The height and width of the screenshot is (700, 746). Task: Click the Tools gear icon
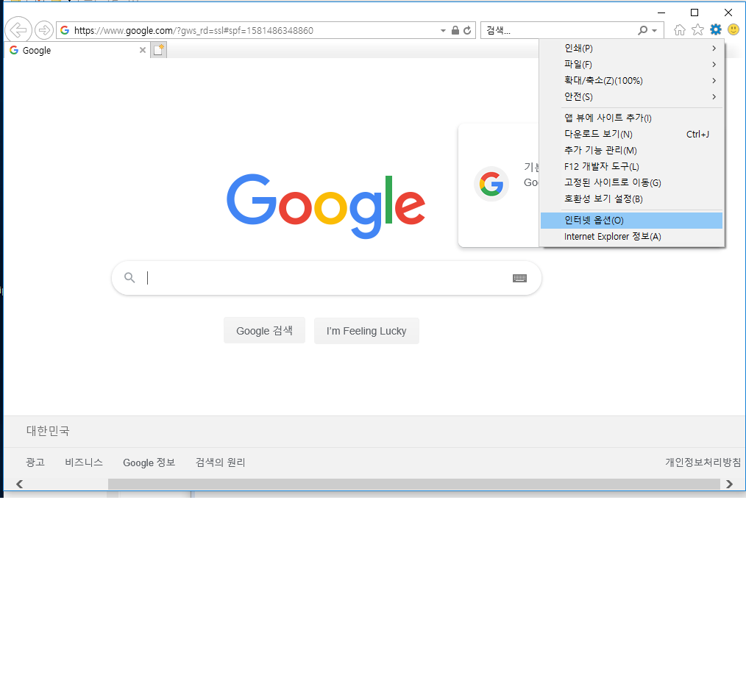click(x=716, y=30)
